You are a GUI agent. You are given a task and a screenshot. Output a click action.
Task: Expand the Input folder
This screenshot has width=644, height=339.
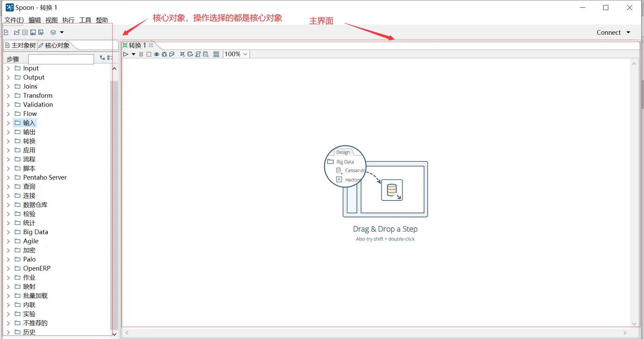tap(8, 68)
